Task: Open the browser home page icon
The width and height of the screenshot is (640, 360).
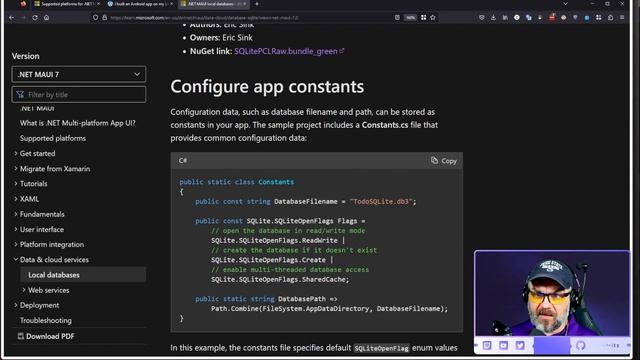Action: (47, 18)
